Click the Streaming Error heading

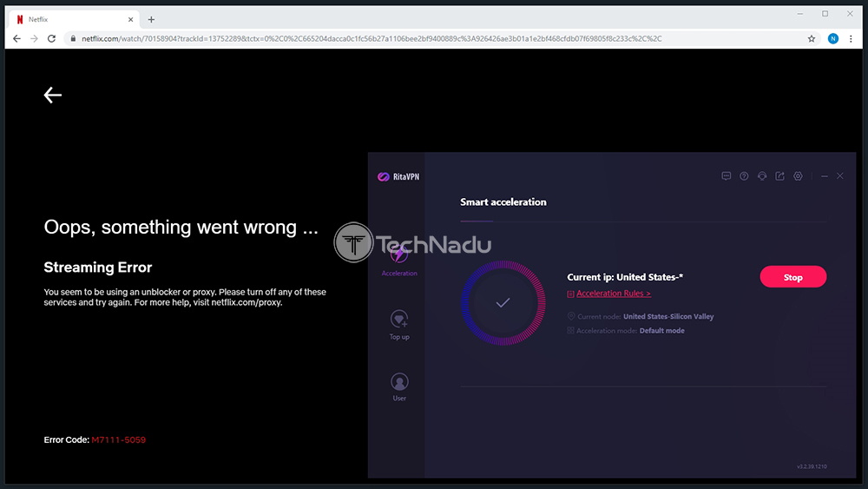98,268
